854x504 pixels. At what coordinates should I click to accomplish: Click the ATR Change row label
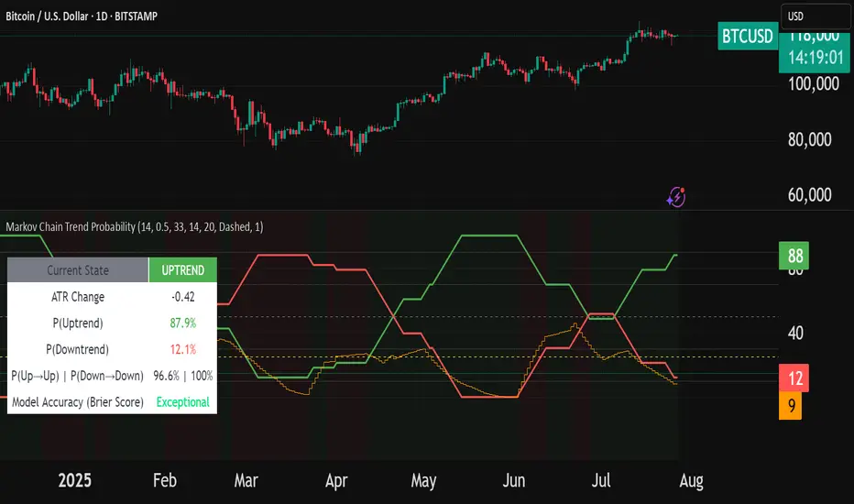click(78, 297)
